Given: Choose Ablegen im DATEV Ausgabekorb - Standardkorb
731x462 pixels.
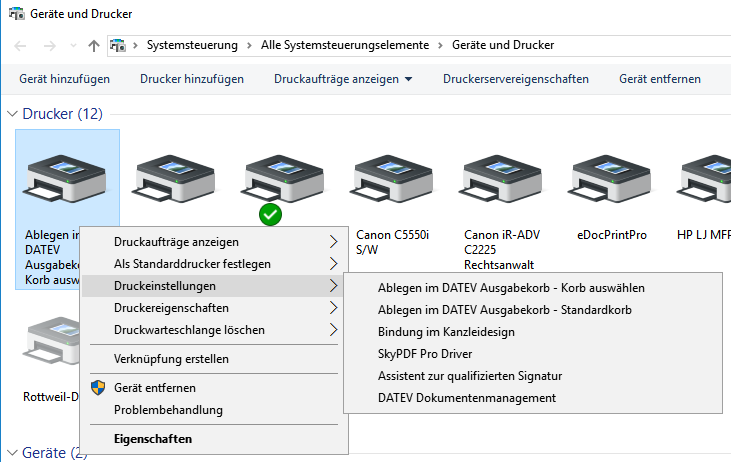Looking at the screenshot, I should click(505, 309).
